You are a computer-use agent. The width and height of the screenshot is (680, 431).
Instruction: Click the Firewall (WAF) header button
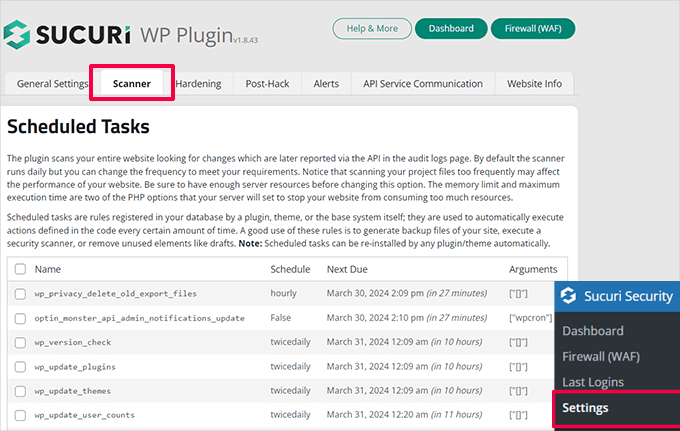point(532,28)
